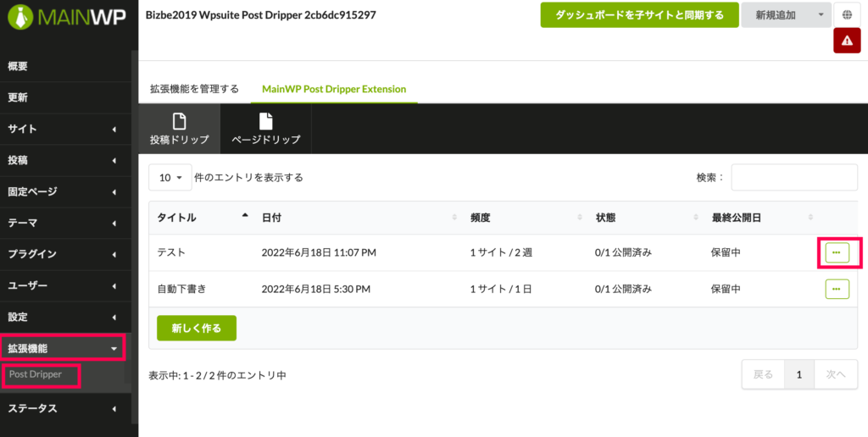Viewport: 868px width, 437px height.
Task: Click ダッシュボードを子サイトと同期する button
Action: tap(639, 15)
